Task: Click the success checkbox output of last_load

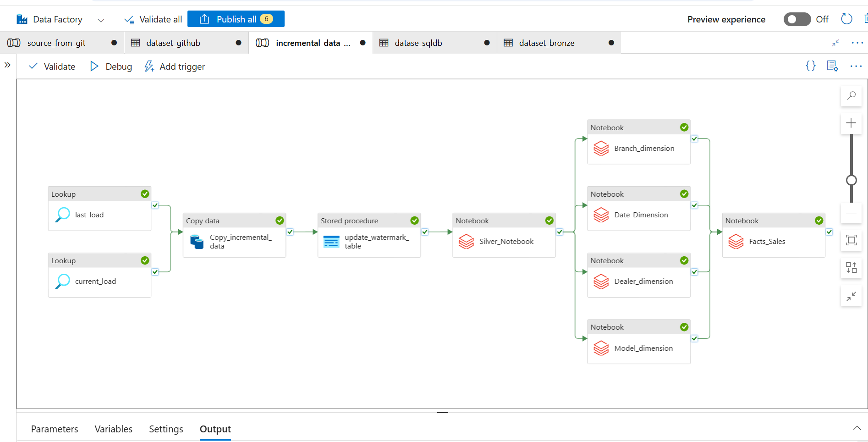Action: tap(155, 205)
